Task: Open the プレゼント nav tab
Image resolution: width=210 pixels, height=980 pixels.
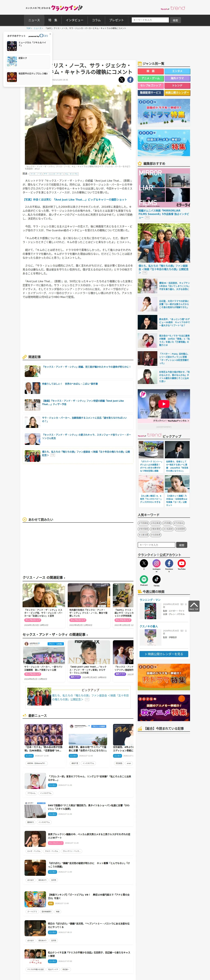Action: [x=117, y=20]
